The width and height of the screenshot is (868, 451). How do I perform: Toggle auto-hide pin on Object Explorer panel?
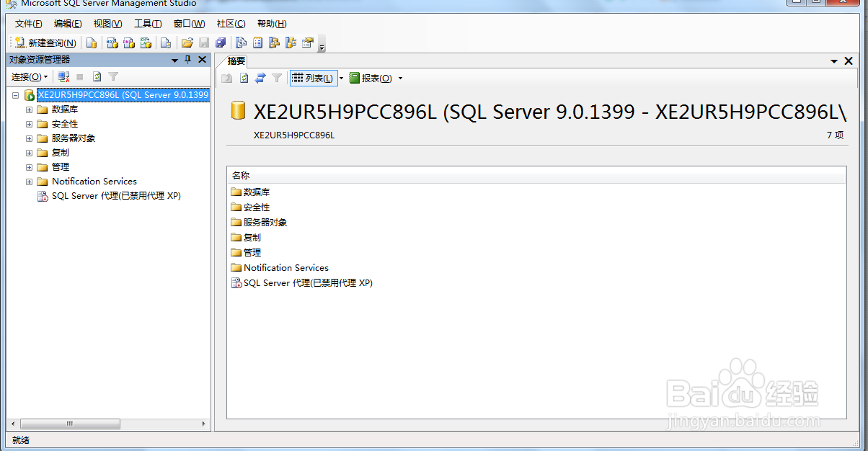pyautogui.click(x=188, y=60)
